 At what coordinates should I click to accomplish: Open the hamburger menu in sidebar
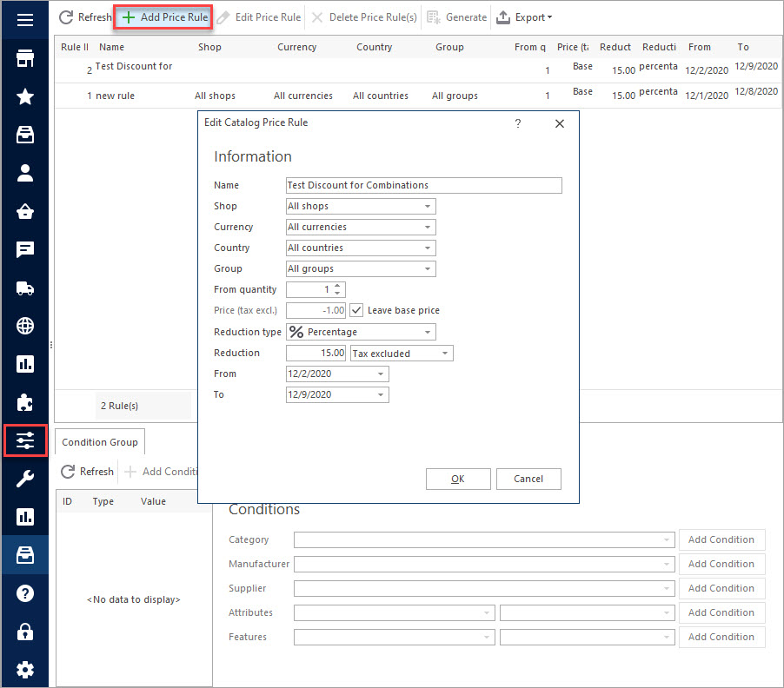pyautogui.click(x=25, y=20)
